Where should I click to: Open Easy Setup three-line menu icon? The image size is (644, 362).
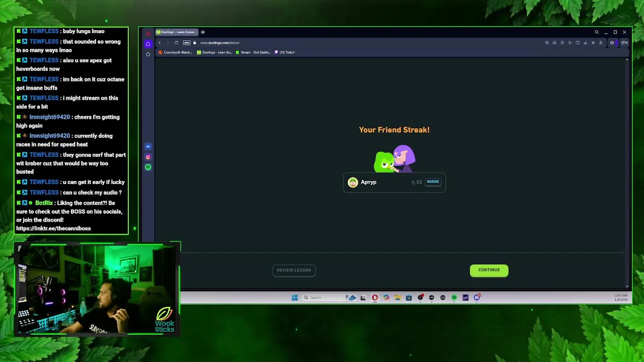[x=593, y=43]
